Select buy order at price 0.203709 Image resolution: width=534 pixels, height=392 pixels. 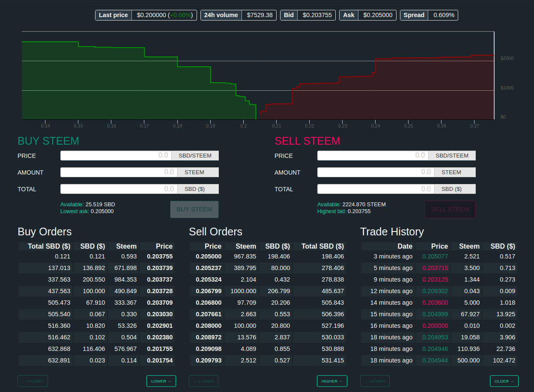tap(95, 303)
